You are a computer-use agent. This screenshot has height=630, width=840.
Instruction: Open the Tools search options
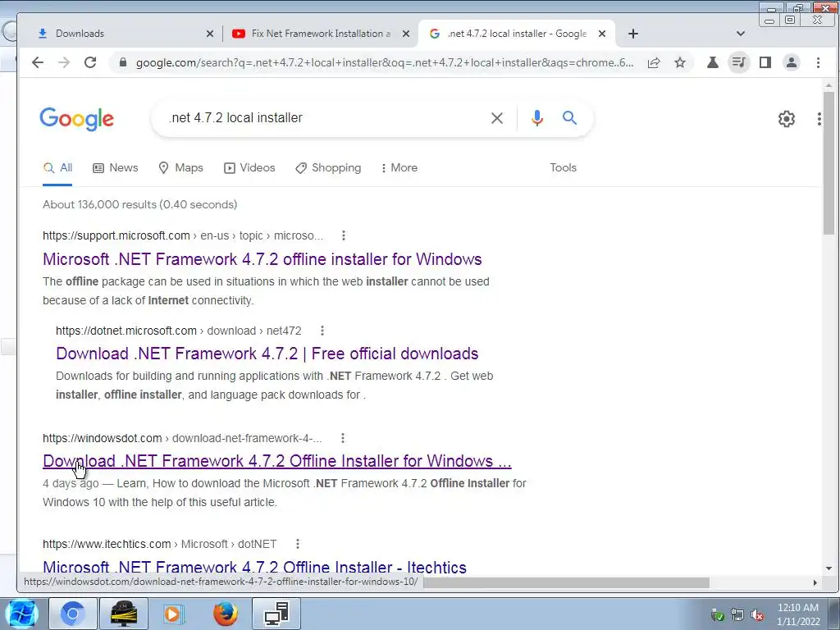click(x=563, y=167)
